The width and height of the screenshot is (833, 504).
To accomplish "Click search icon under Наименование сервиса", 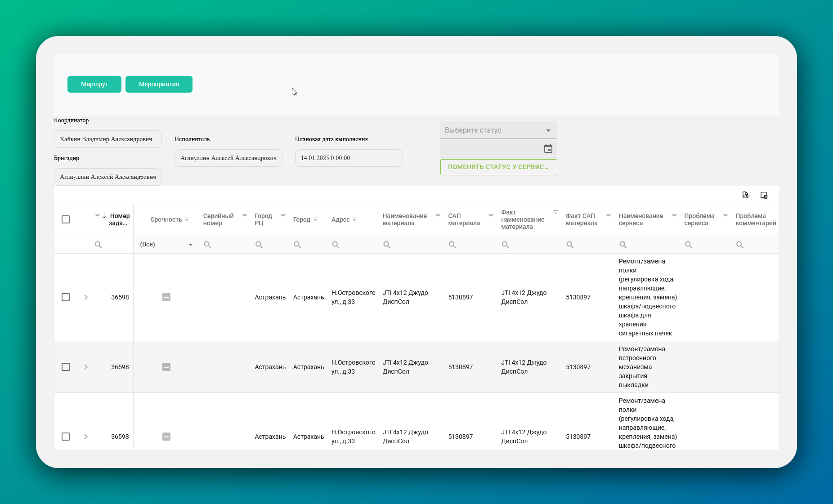I will tap(623, 245).
